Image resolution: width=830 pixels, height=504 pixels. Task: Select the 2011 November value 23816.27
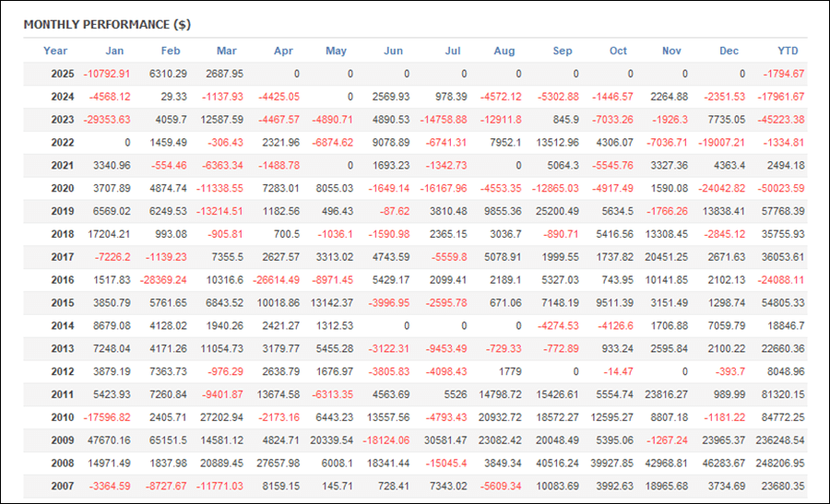pyautogui.click(x=667, y=394)
